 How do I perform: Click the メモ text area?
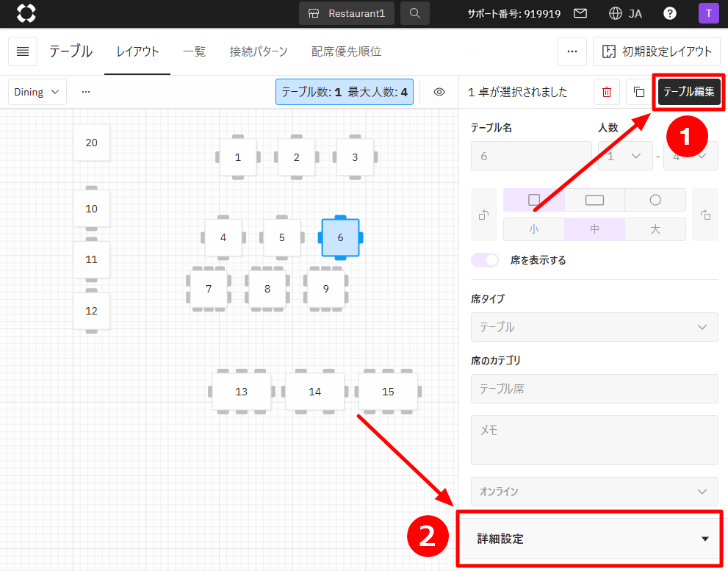[x=594, y=440]
